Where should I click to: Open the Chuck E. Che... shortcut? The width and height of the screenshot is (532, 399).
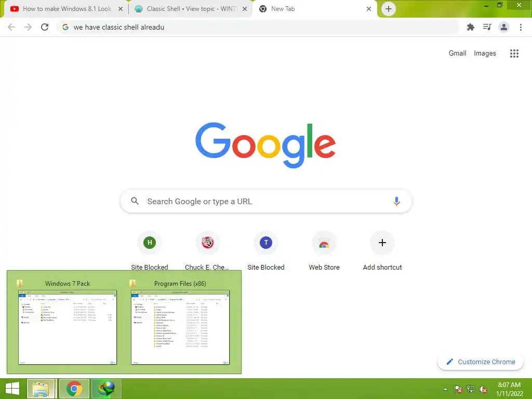(207, 251)
